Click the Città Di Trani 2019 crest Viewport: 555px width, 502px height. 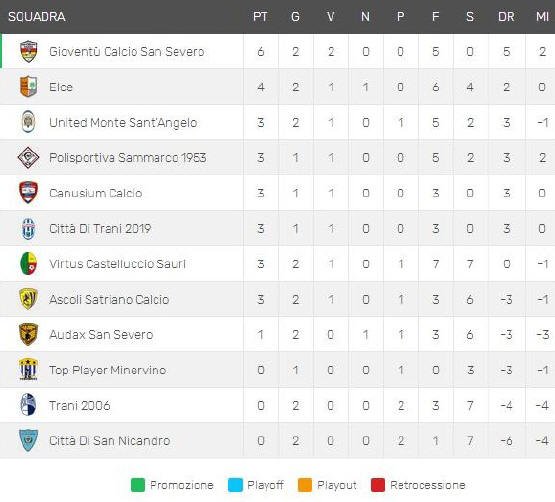tap(28, 228)
